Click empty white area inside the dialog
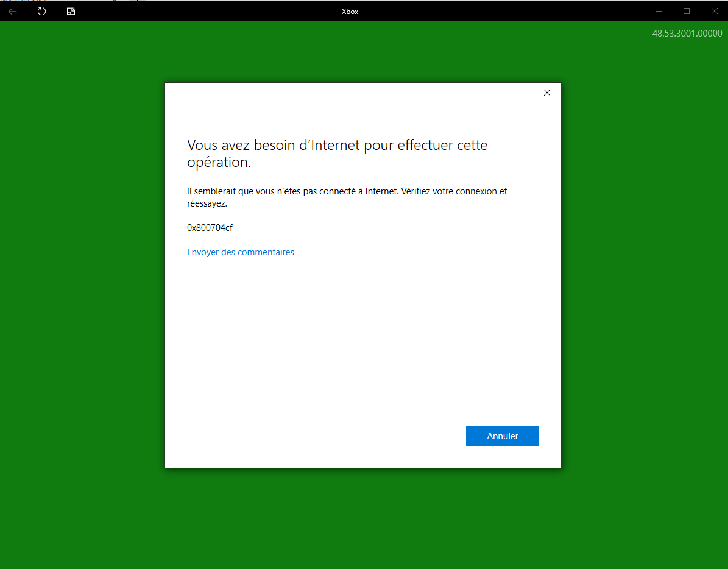 [362, 341]
